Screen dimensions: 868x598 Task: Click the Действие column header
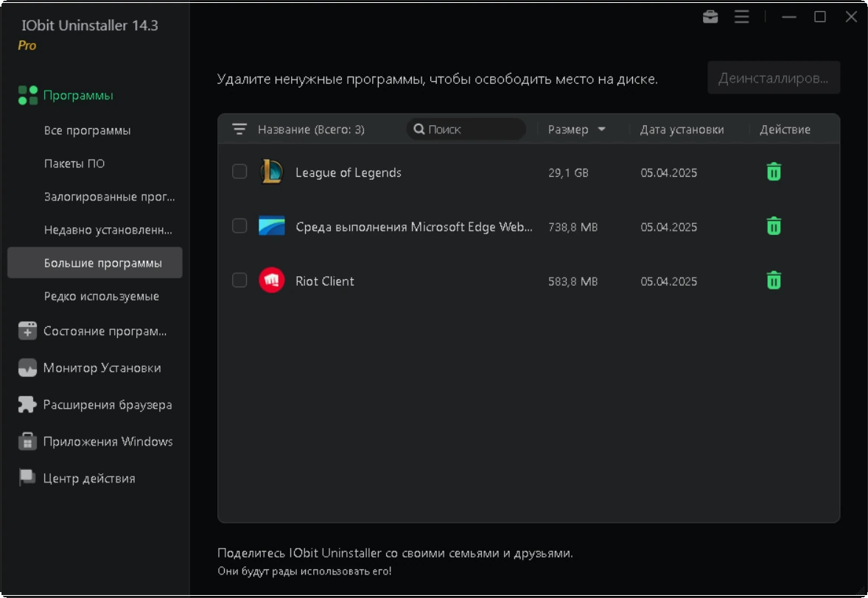[x=785, y=130]
